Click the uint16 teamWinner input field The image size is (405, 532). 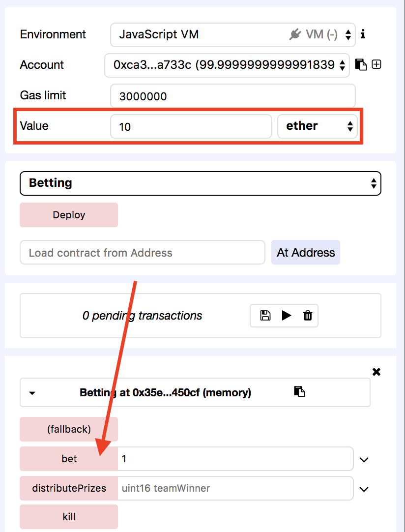click(235, 488)
